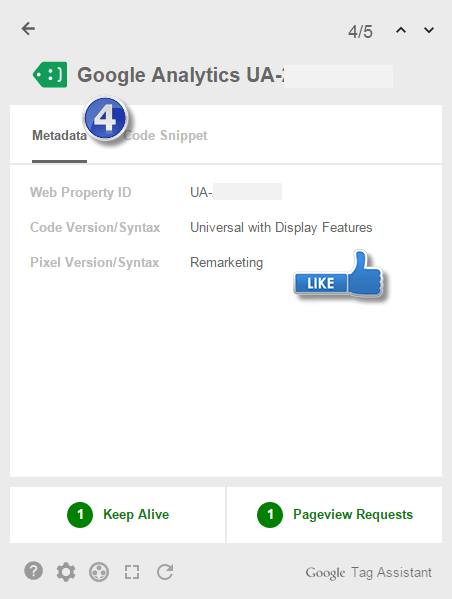Switch to the Metadata tab
Viewport: 452px width, 599px height.
click(x=59, y=135)
